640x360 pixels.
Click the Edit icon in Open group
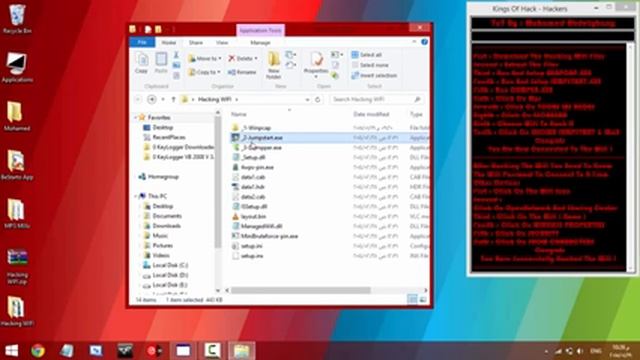click(335, 65)
